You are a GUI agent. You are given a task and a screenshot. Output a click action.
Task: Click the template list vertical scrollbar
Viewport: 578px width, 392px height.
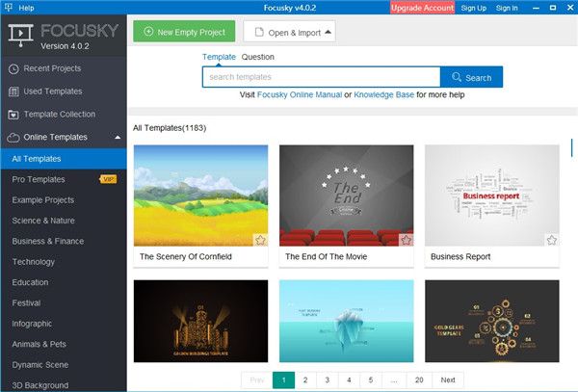click(x=572, y=147)
